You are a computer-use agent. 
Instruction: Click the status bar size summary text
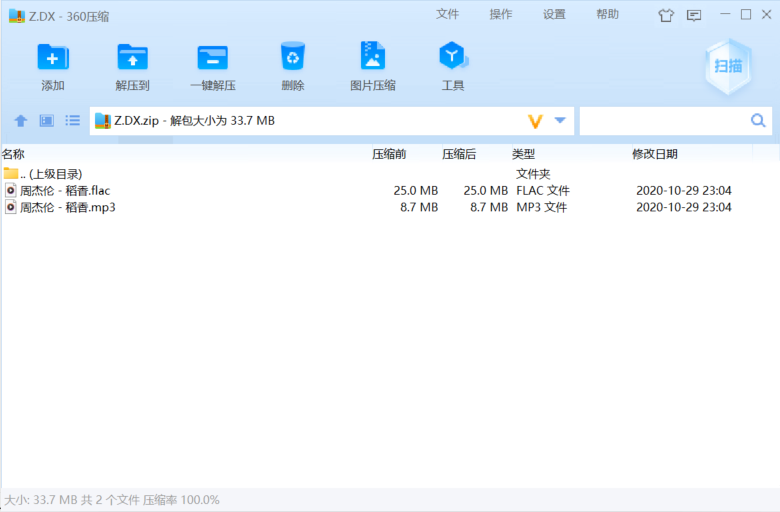[112, 500]
